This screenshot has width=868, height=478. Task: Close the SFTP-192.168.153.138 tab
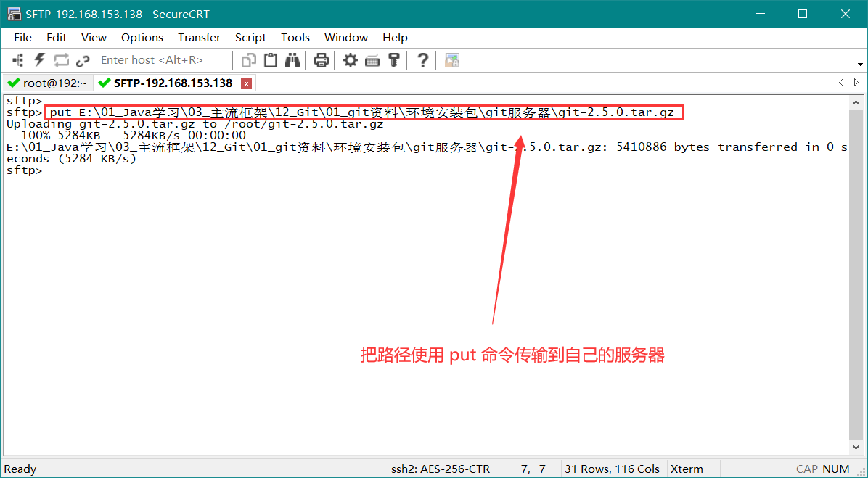click(x=247, y=83)
